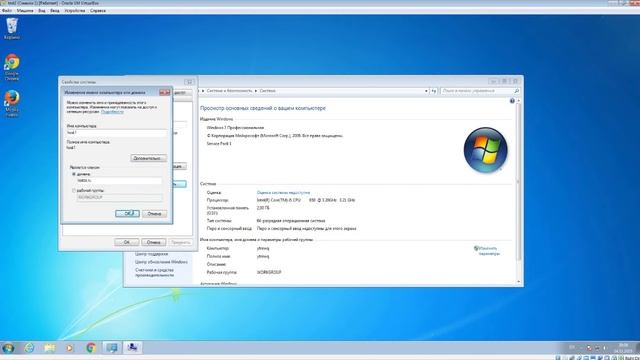Open the Windows Update link in sidebar
This screenshot has height=360, width=640.
click(x=161, y=262)
